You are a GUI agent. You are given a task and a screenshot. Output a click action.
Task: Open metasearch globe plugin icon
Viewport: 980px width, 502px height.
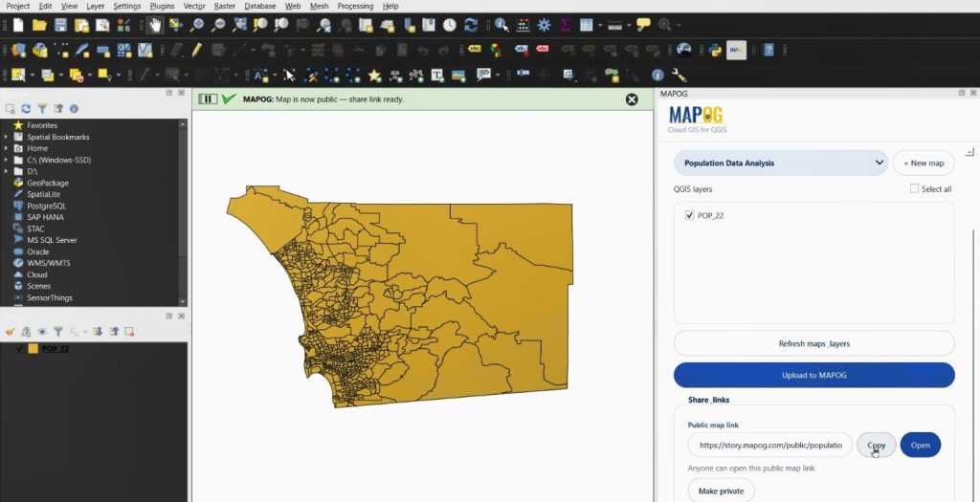coord(683,50)
